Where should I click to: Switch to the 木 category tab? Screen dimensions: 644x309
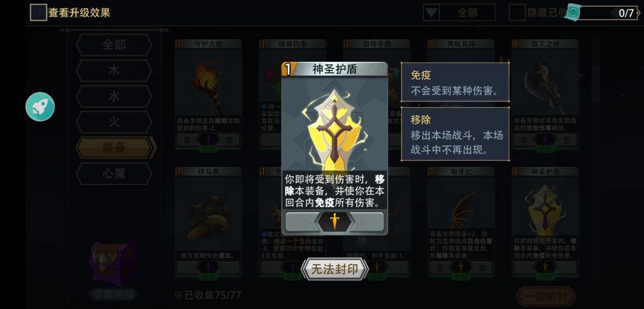[114, 70]
